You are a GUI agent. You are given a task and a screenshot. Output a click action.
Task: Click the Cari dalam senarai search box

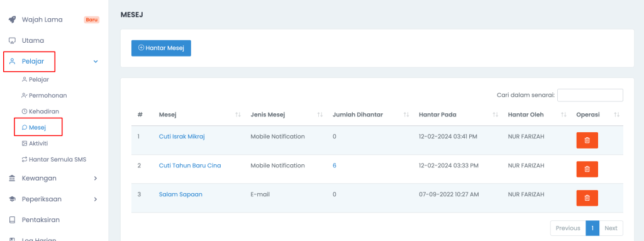(x=590, y=95)
